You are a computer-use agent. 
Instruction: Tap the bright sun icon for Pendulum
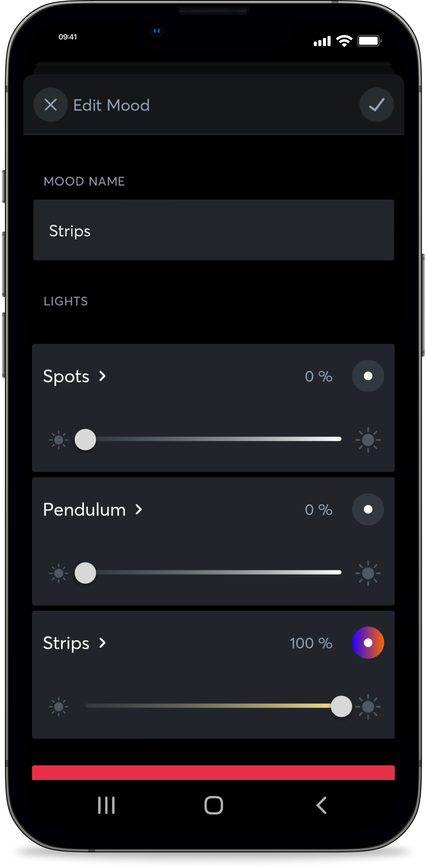coord(368,573)
